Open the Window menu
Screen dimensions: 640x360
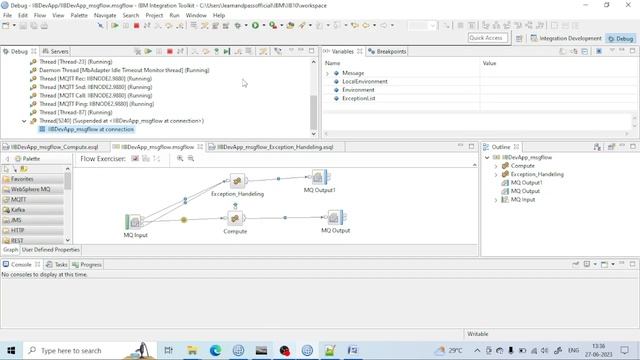point(196,15)
